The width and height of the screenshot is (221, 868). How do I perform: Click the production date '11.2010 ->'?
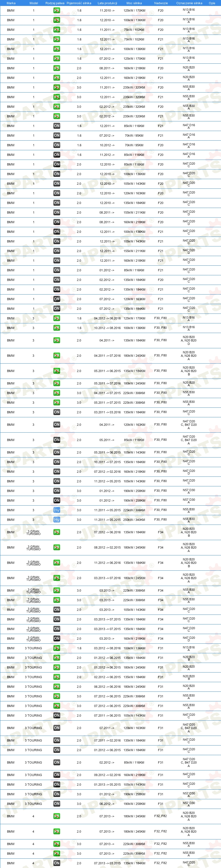[x=107, y=11]
